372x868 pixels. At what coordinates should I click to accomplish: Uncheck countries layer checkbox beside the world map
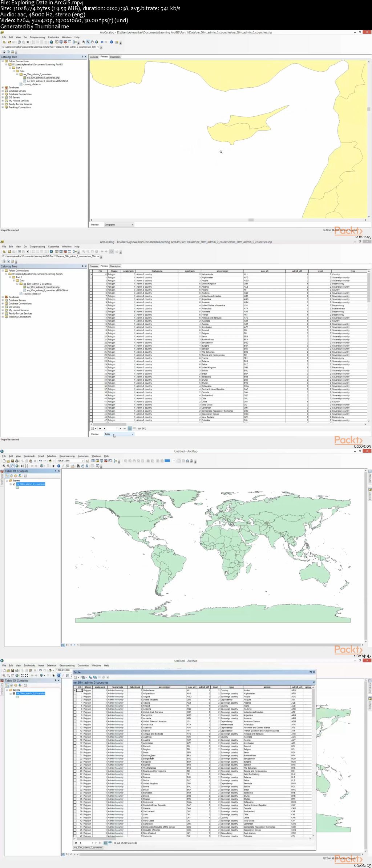tap(14, 484)
